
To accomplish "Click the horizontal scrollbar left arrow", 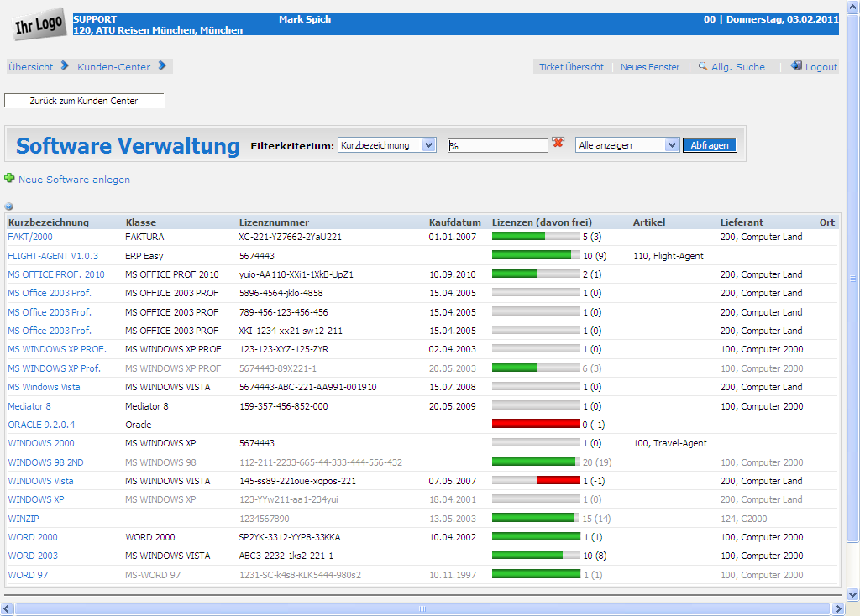I will tap(6, 609).
